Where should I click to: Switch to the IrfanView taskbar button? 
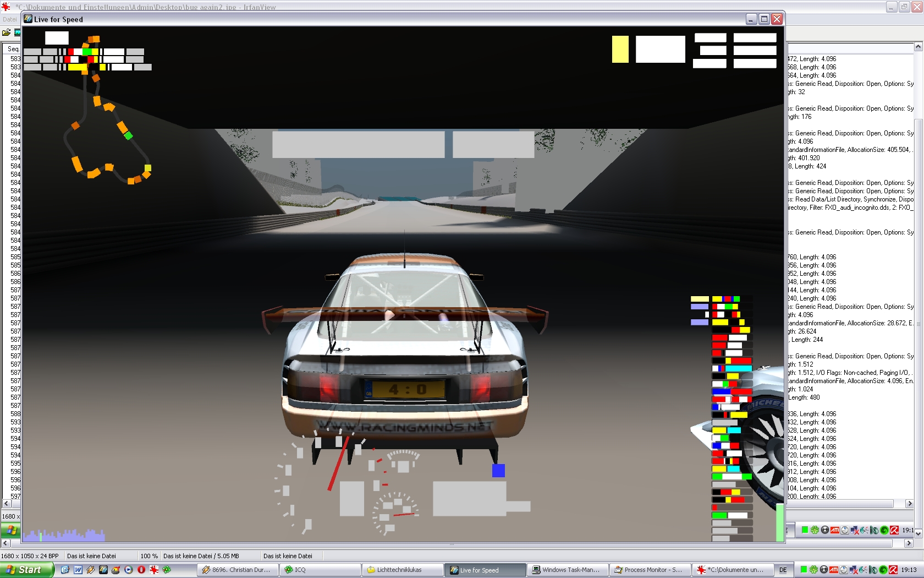point(733,570)
